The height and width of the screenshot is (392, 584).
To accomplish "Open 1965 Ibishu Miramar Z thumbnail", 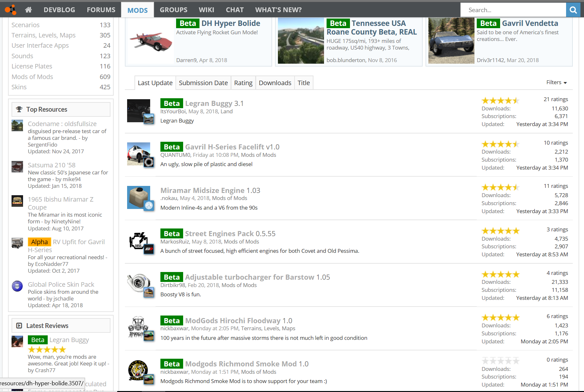I will [x=17, y=201].
